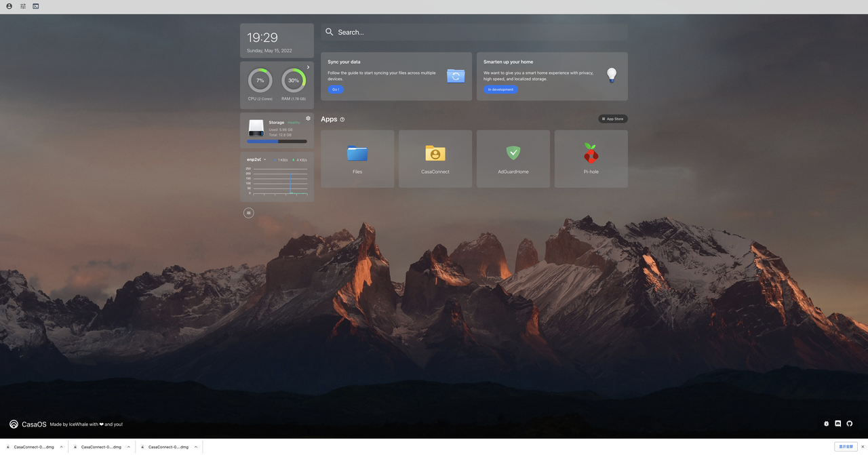Open the widget settings round button below network chart
Viewport: 868px width, 455px height.
click(249, 213)
